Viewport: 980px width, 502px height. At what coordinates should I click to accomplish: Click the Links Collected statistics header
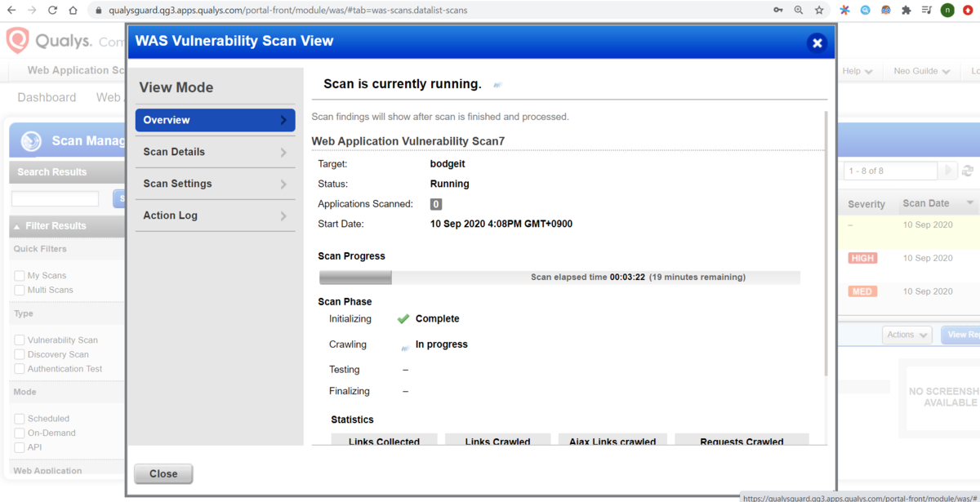pyautogui.click(x=384, y=441)
